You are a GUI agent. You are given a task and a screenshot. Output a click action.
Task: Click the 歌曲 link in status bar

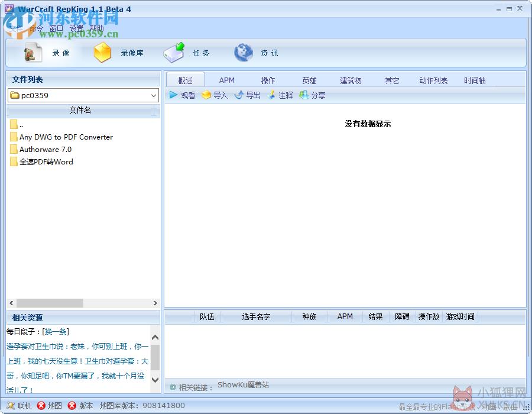click(x=510, y=406)
